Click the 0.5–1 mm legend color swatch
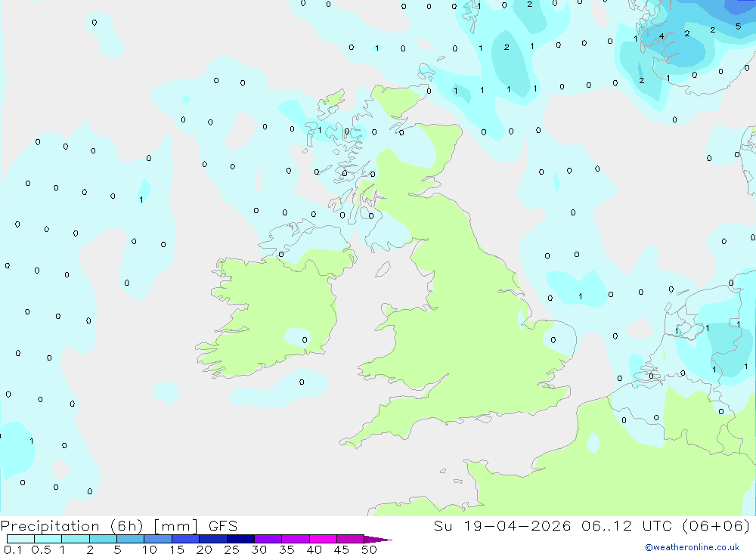The image size is (756, 554). (48, 539)
